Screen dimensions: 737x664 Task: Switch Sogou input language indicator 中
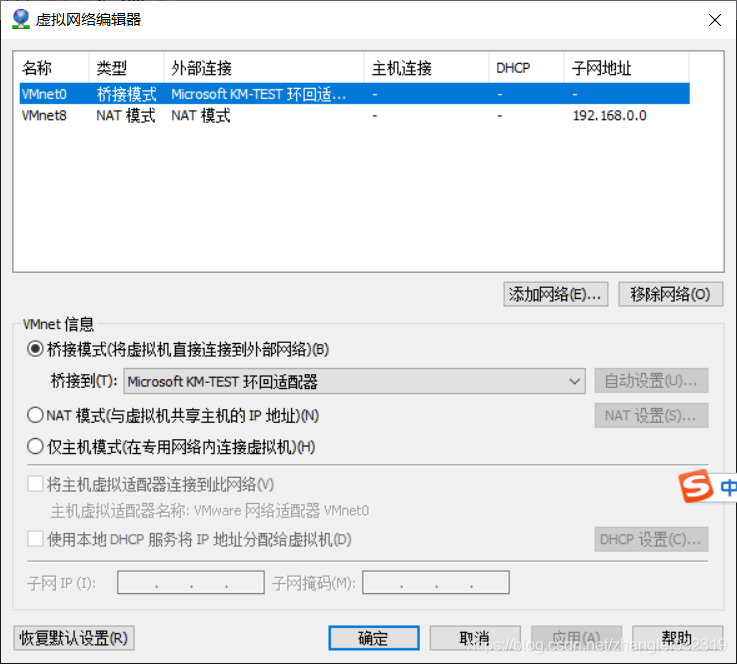[x=728, y=487]
